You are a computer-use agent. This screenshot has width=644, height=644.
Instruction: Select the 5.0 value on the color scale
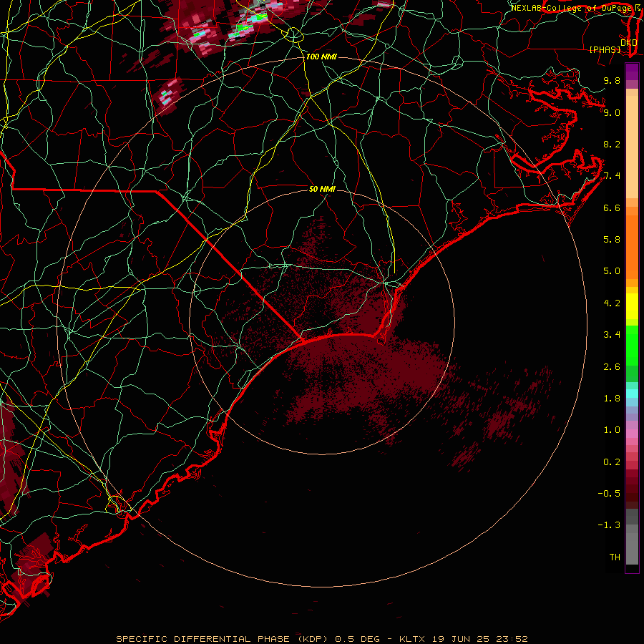point(612,271)
